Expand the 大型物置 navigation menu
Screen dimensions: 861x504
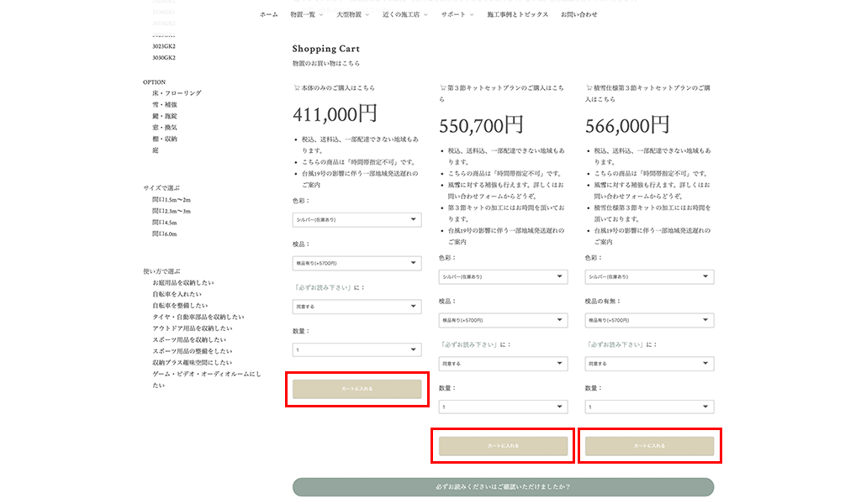pyautogui.click(x=352, y=15)
